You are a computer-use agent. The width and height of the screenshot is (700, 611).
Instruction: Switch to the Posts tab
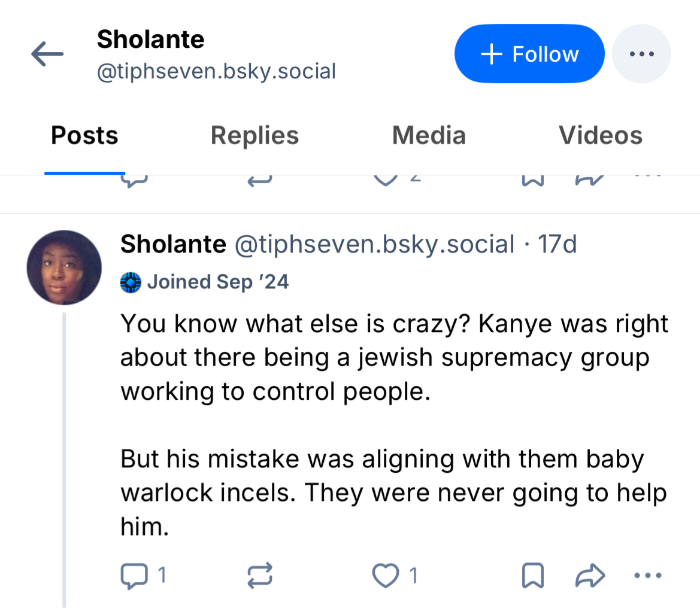(84, 136)
